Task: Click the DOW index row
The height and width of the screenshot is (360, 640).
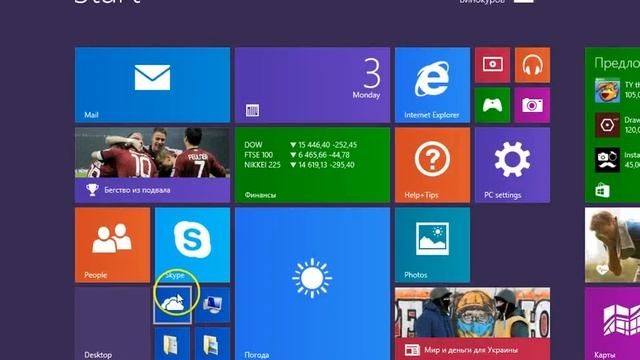Action: point(300,145)
